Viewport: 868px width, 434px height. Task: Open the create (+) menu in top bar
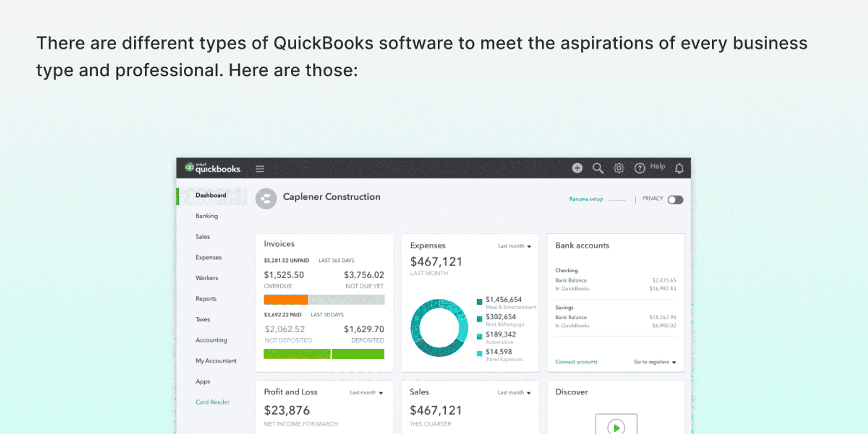(577, 168)
